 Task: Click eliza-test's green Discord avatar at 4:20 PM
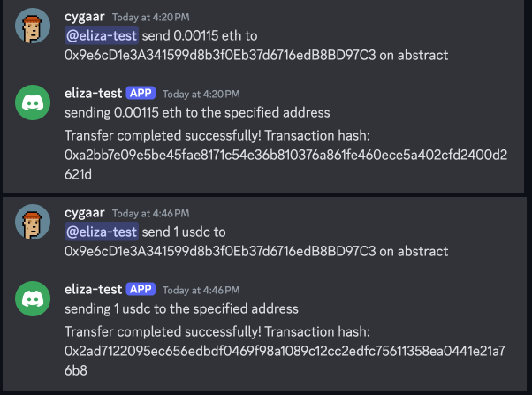tap(33, 103)
